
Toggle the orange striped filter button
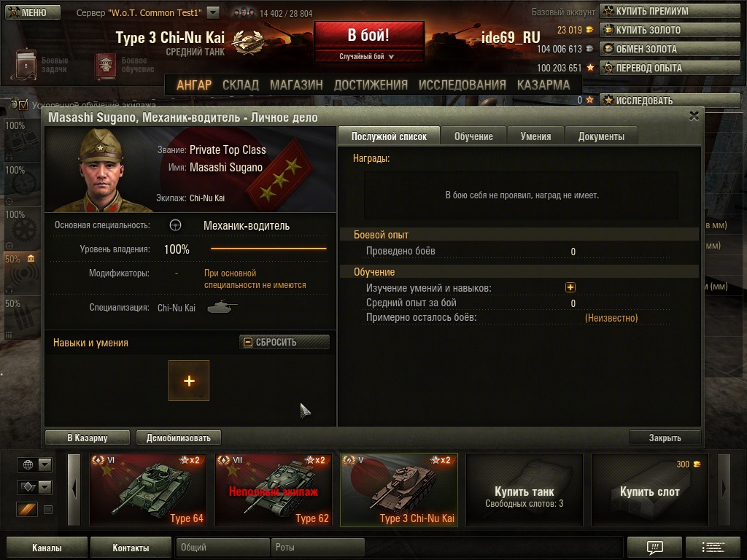[27, 509]
